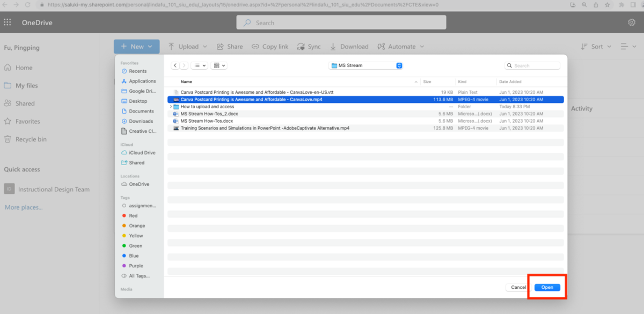Open the OneDrive app launcher waffle
Viewport: 644px width, 314px height.
pos(8,23)
